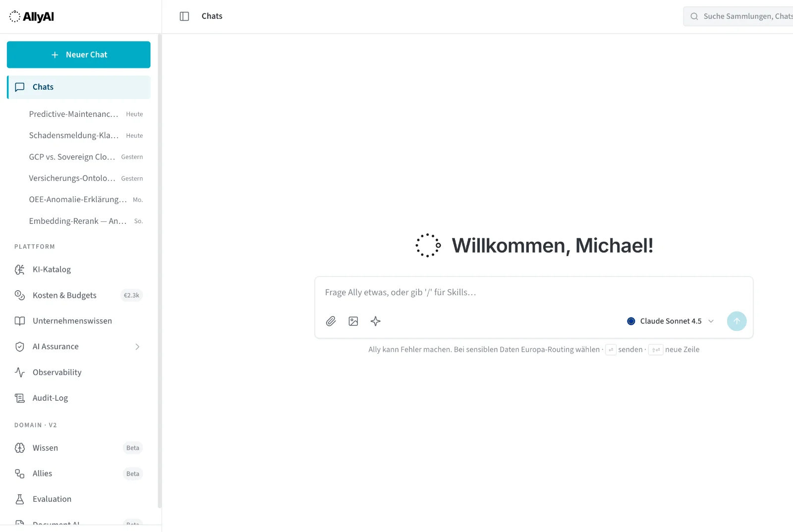
Task: Click the Beta badge next to Allies
Action: [133, 474]
